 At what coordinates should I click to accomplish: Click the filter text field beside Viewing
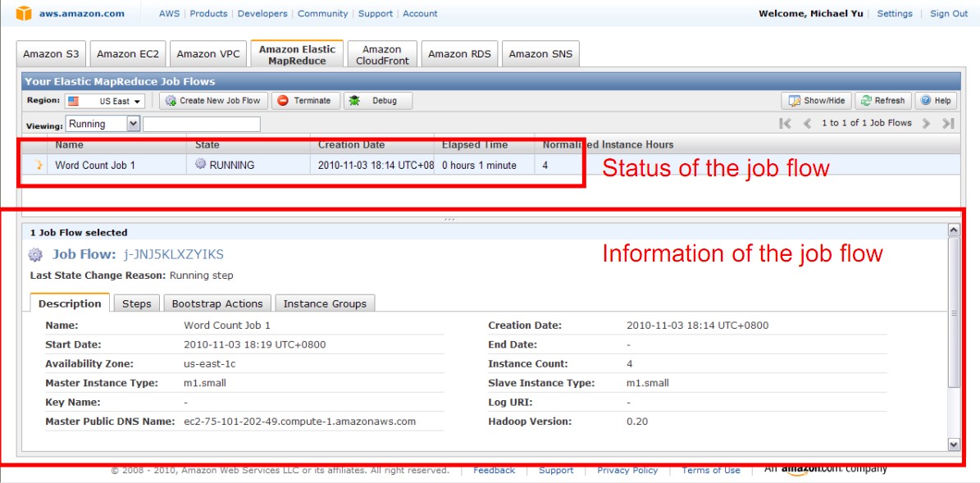point(202,124)
